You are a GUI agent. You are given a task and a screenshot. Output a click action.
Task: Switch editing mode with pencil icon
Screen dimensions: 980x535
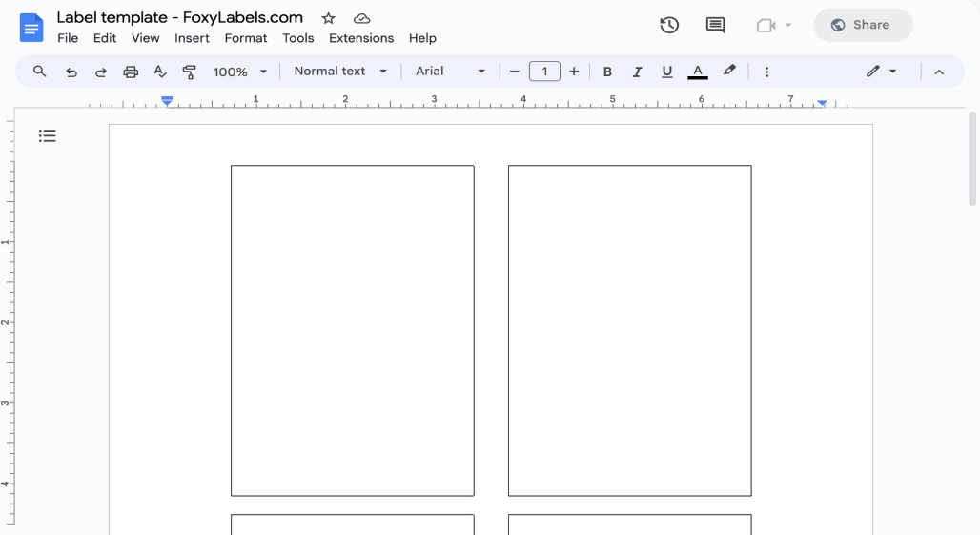873,72
